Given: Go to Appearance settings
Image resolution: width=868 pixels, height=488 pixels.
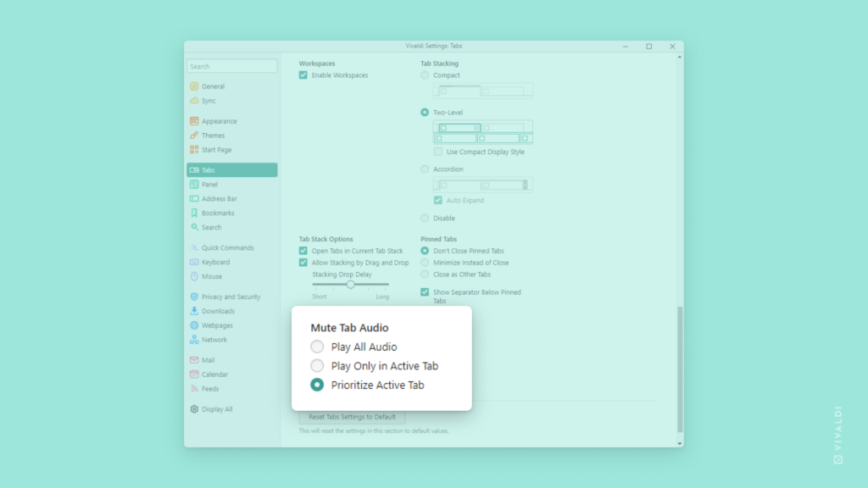Looking at the screenshot, I should [x=232, y=121].
